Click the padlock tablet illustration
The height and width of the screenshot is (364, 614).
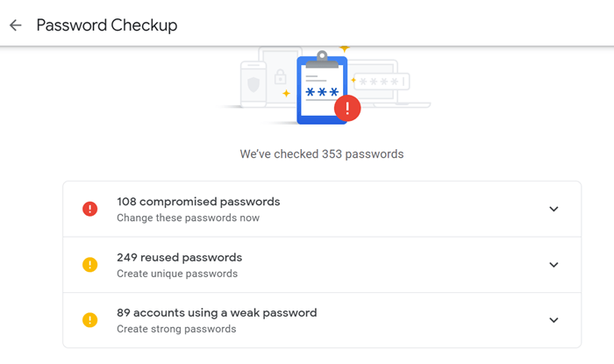tap(281, 76)
